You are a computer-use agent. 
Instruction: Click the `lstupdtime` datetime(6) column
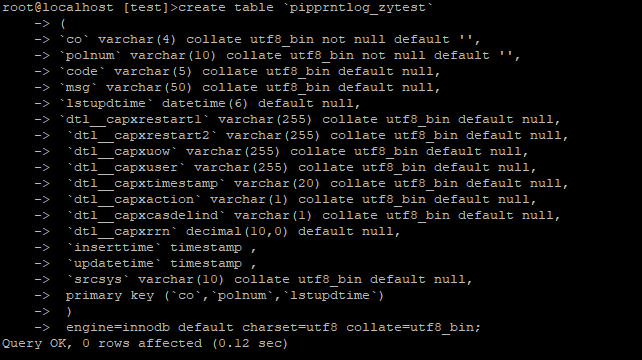point(210,103)
